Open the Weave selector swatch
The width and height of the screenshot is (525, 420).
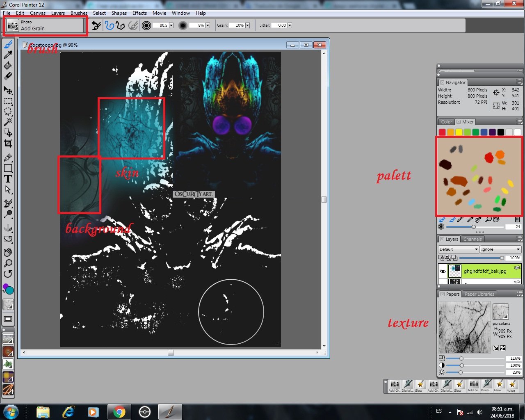pyautogui.click(x=8, y=377)
